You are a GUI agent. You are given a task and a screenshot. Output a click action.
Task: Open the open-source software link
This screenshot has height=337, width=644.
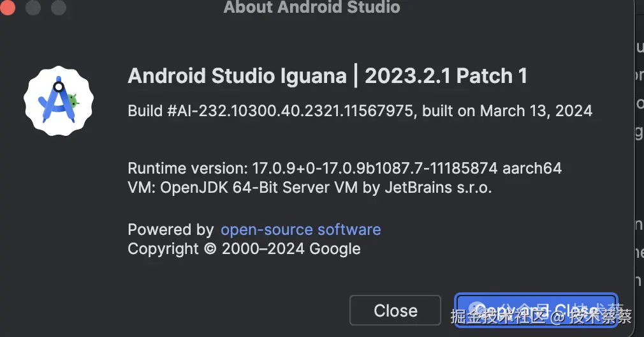tap(300, 229)
